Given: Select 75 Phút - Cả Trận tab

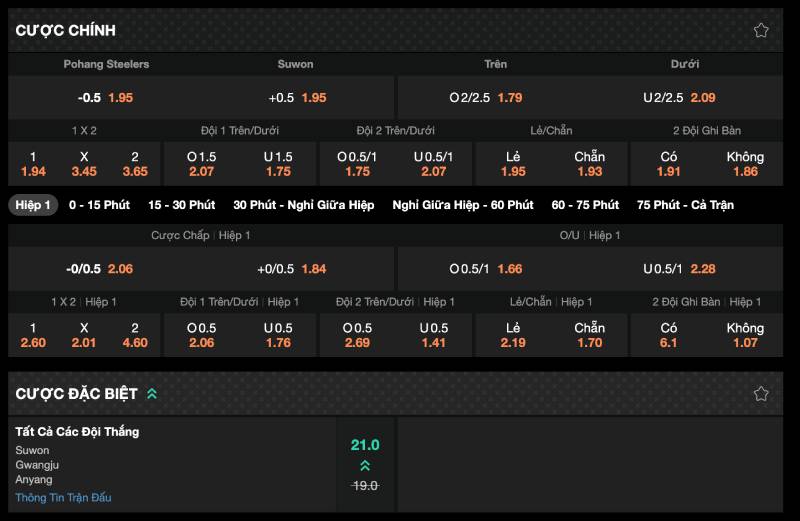Looking at the screenshot, I should coord(685,205).
